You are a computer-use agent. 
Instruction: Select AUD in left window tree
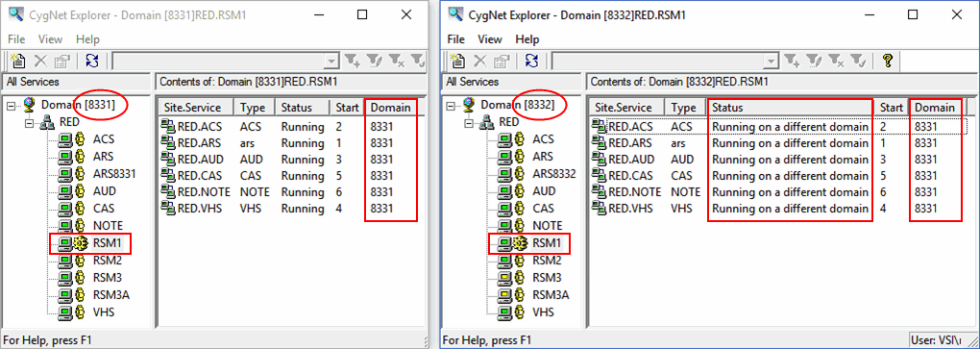coord(105,190)
